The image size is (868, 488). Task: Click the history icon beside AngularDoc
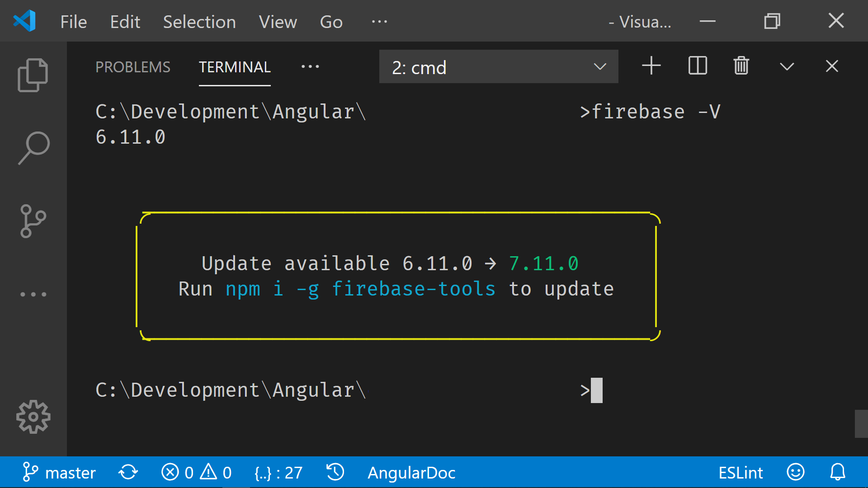click(x=335, y=473)
